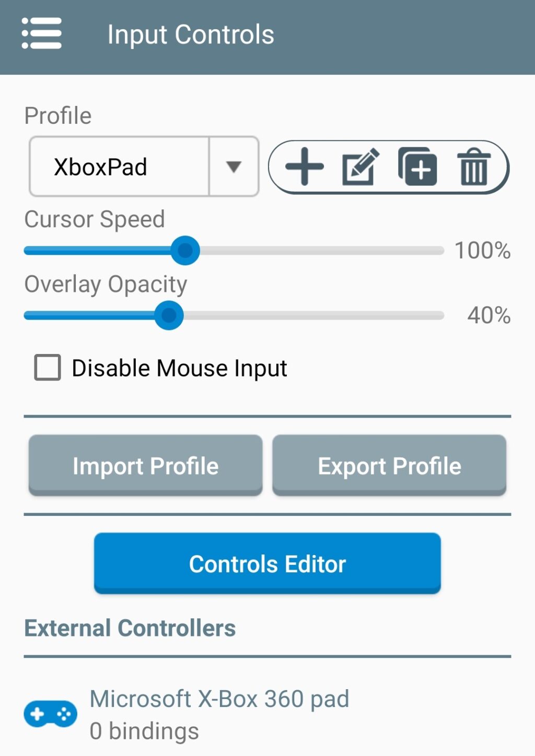Click the 40% opacity value
This screenshot has width=535, height=756.
pyautogui.click(x=489, y=315)
